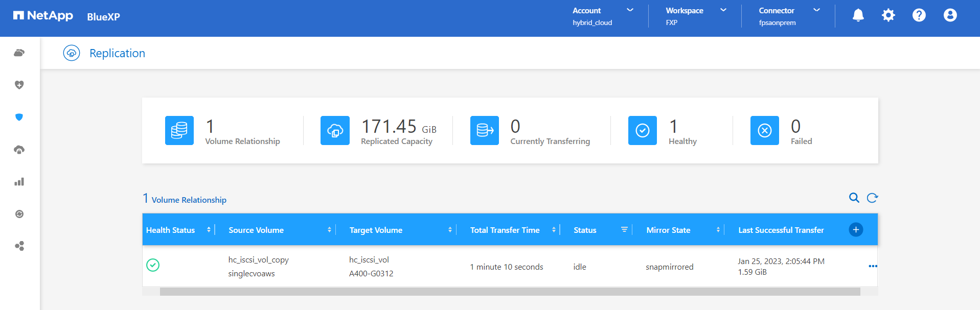980x310 pixels.
Task: Click the 1 Volume Relationship table heading
Action: [x=185, y=199]
